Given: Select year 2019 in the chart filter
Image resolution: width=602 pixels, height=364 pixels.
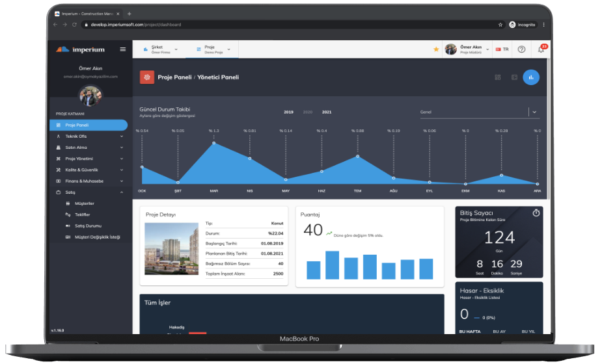Looking at the screenshot, I should pyautogui.click(x=288, y=112).
